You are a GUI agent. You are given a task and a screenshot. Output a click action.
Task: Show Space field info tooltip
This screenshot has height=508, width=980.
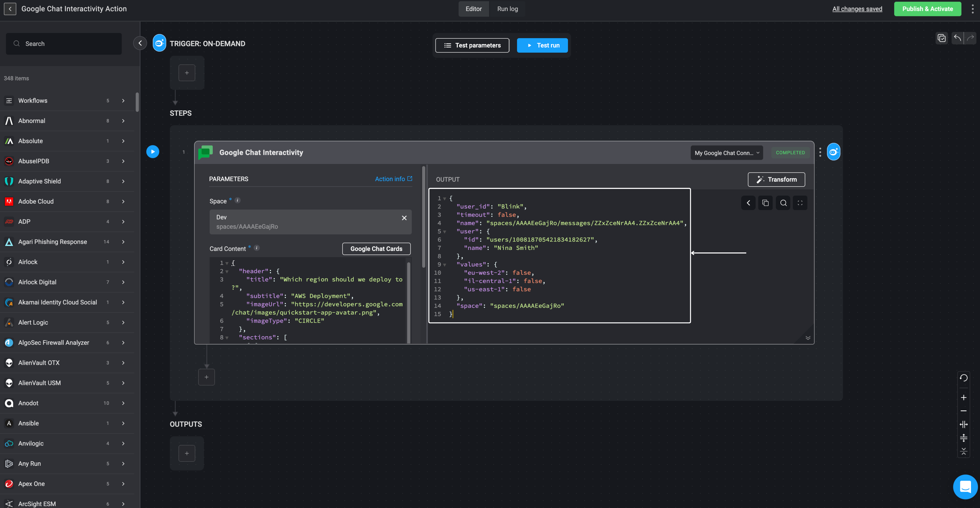pyautogui.click(x=237, y=200)
